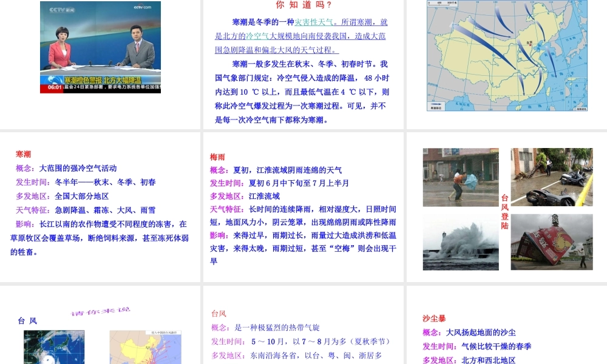Select the photo of waves crashing on seawall

(461, 242)
